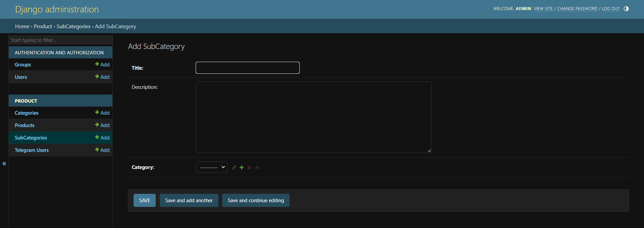Click the red delete icon beside Category

pos(249,168)
